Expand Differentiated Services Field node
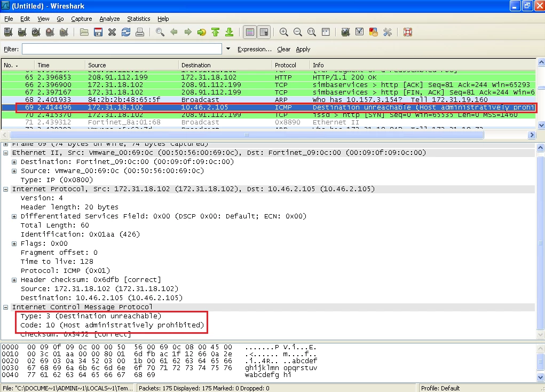The height and width of the screenshot is (392, 545). [x=14, y=216]
